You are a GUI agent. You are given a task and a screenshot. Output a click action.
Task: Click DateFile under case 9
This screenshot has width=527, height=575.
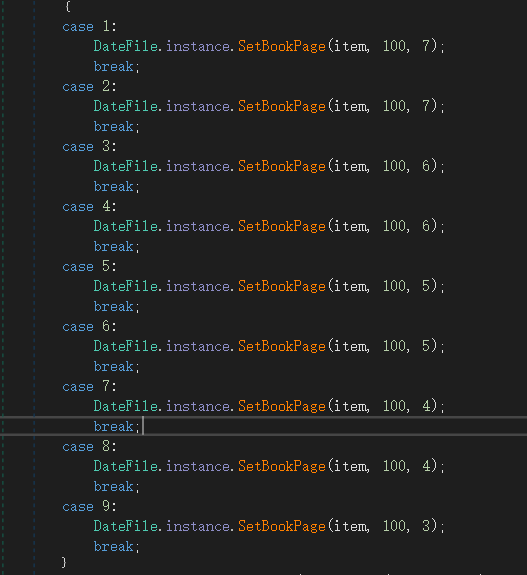coord(126,526)
